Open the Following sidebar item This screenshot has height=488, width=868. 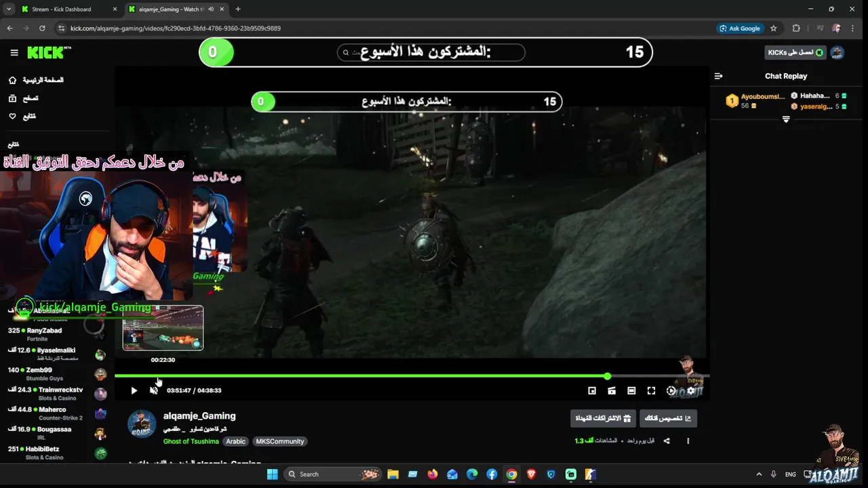[22, 117]
